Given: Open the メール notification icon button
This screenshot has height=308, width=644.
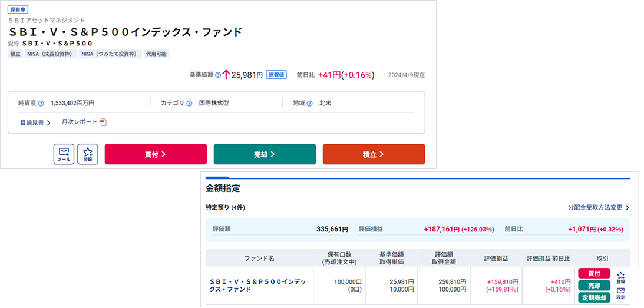Looking at the screenshot, I should point(64,154).
